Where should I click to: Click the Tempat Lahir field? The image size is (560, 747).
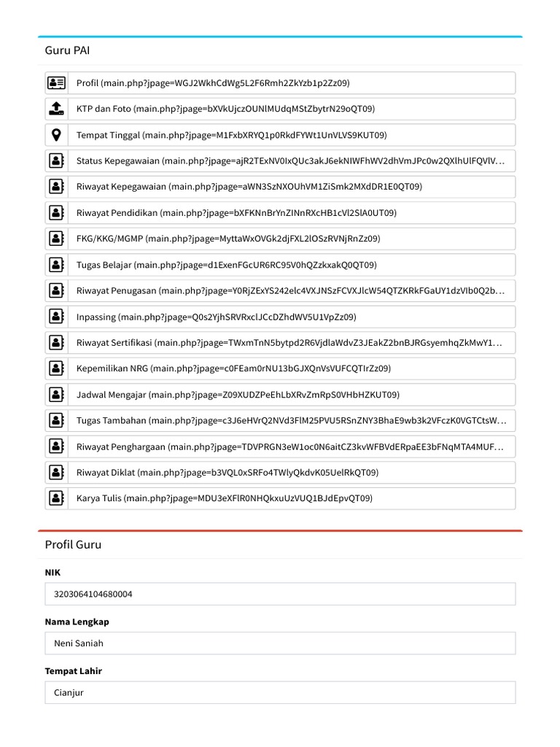[280, 692]
